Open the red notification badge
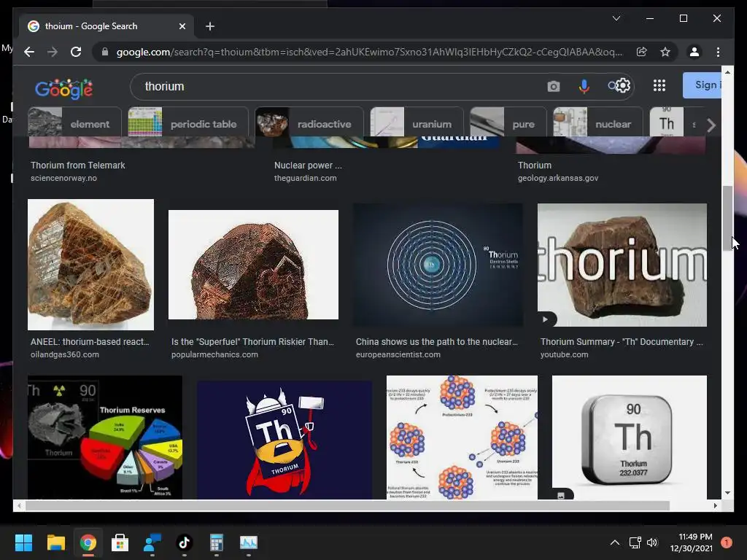This screenshot has height=560, width=747. click(x=726, y=542)
